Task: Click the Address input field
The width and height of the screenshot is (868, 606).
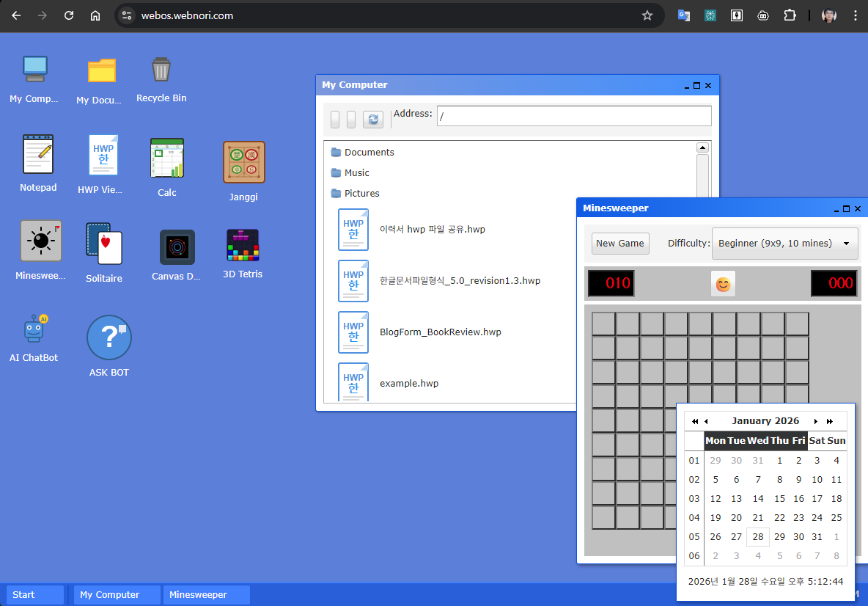Action: click(x=573, y=116)
